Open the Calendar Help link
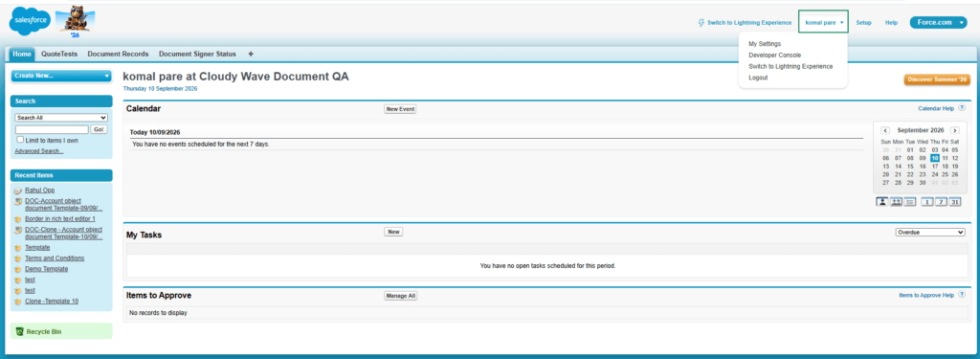The image size is (980, 359). click(936, 108)
